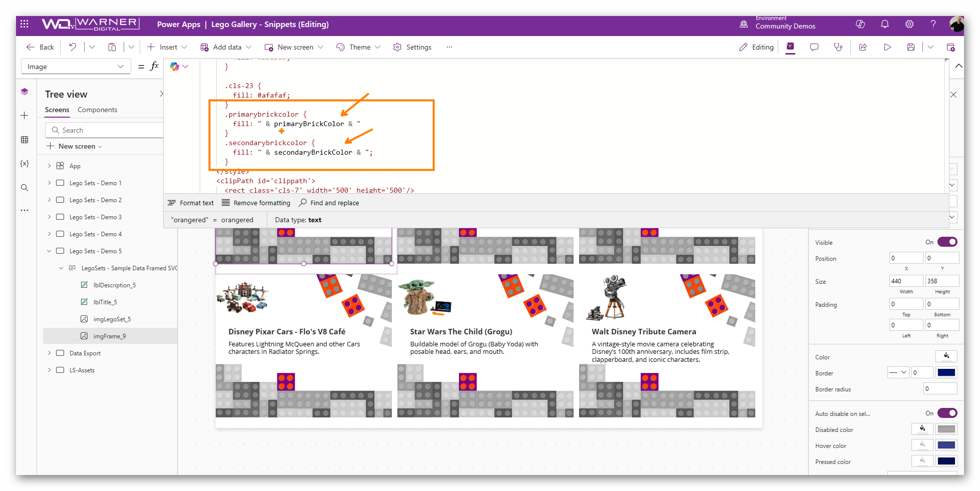Save the app with disk icon

coord(911,47)
